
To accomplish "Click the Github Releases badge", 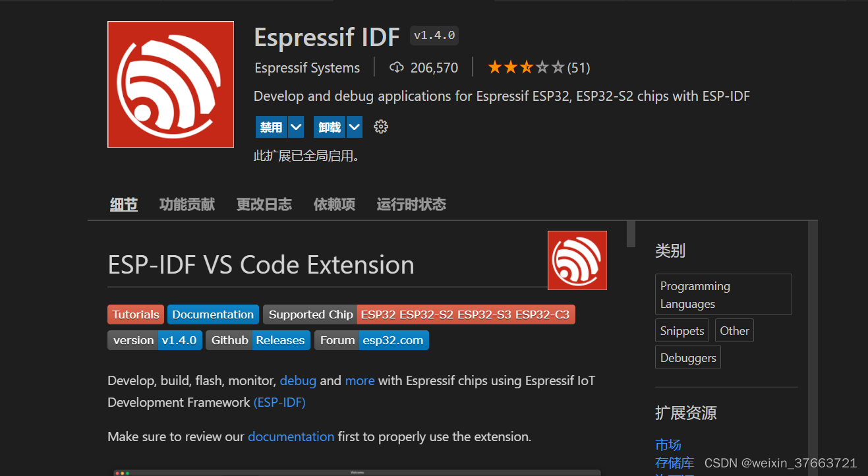I will [258, 340].
